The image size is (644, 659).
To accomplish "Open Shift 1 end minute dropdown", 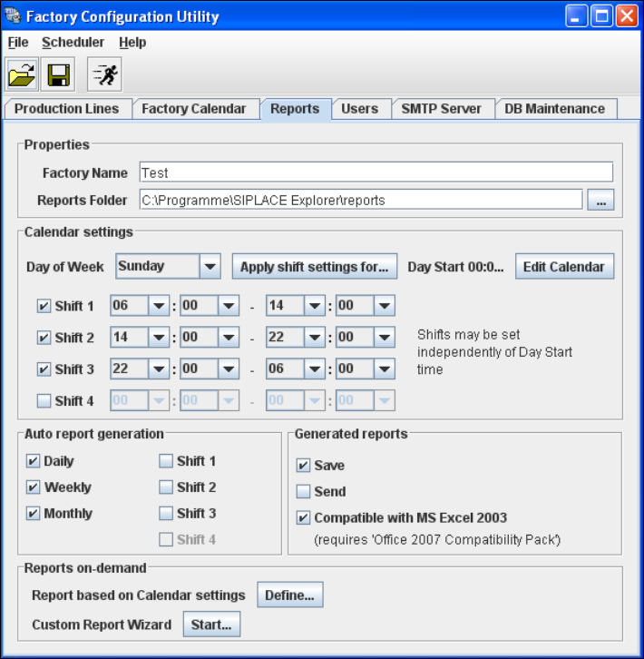I will (x=365, y=306).
